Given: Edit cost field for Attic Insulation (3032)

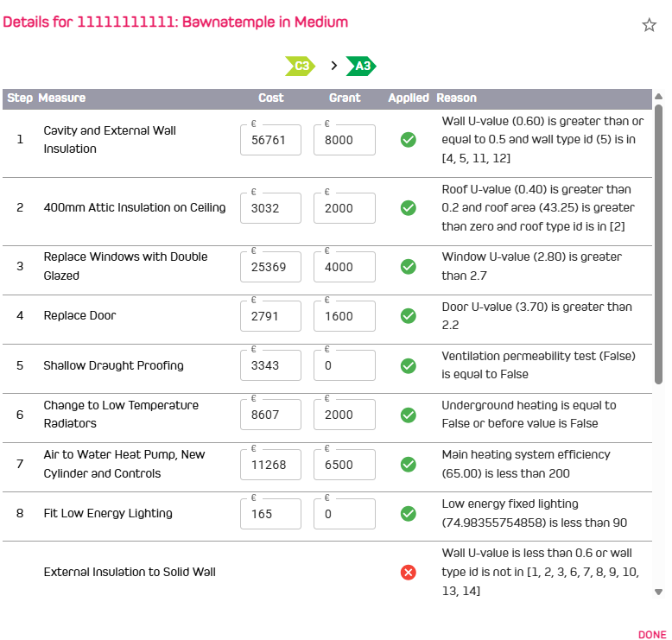Looking at the screenshot, I should 270,208.
